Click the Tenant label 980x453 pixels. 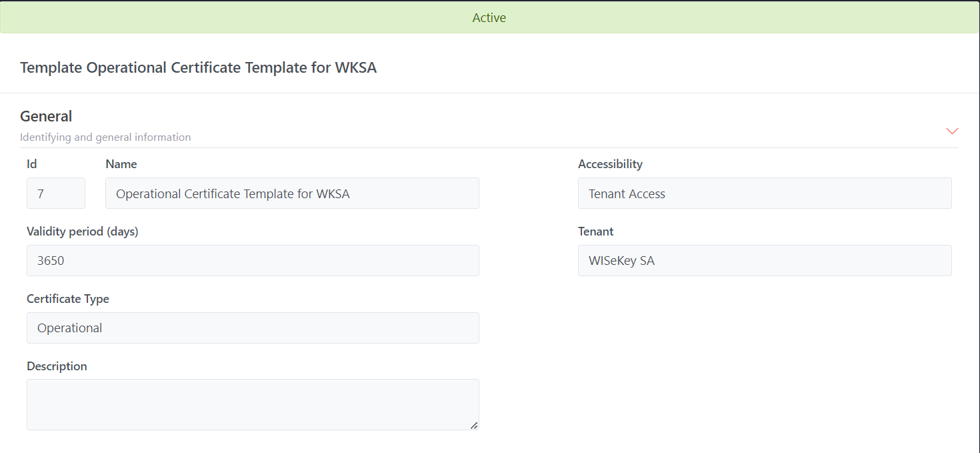(596, 232)
